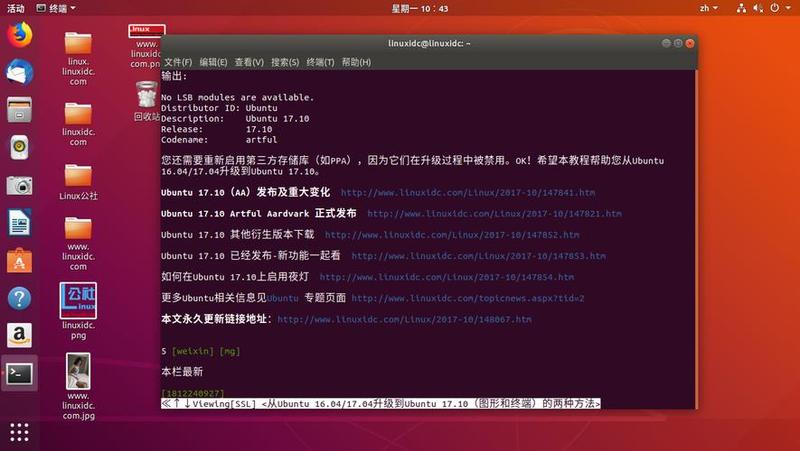The height and width of the screenshot is (451, 800).
Task: Open the 查看(V) menu
Action: click(249, 62)
